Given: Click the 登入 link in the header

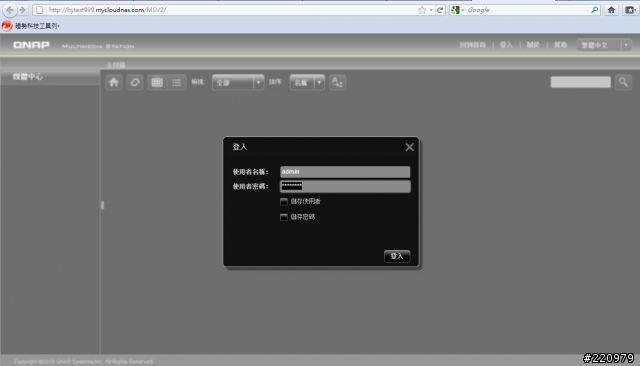Looking at the screenshot, I should pyautogui.click(x=506, y=45).
